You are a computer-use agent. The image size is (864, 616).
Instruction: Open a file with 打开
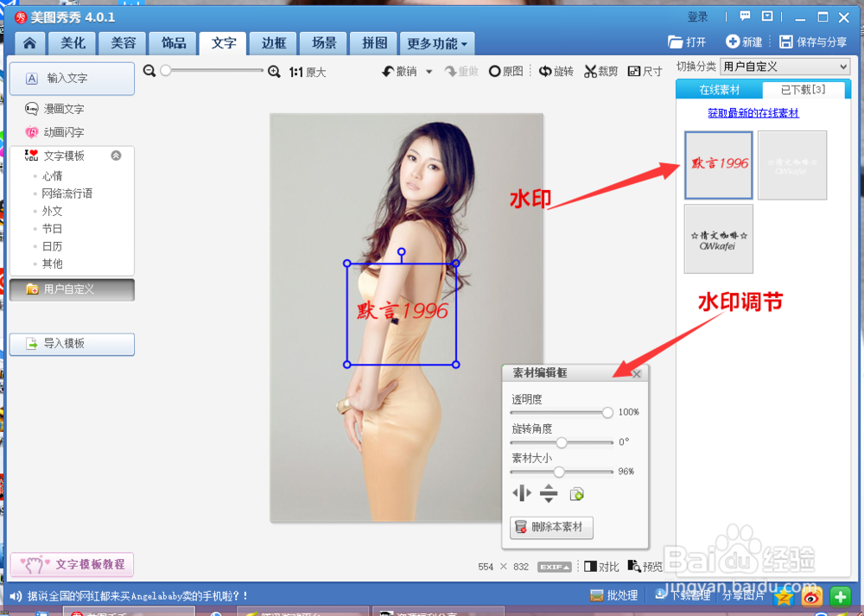pos(687,41)
